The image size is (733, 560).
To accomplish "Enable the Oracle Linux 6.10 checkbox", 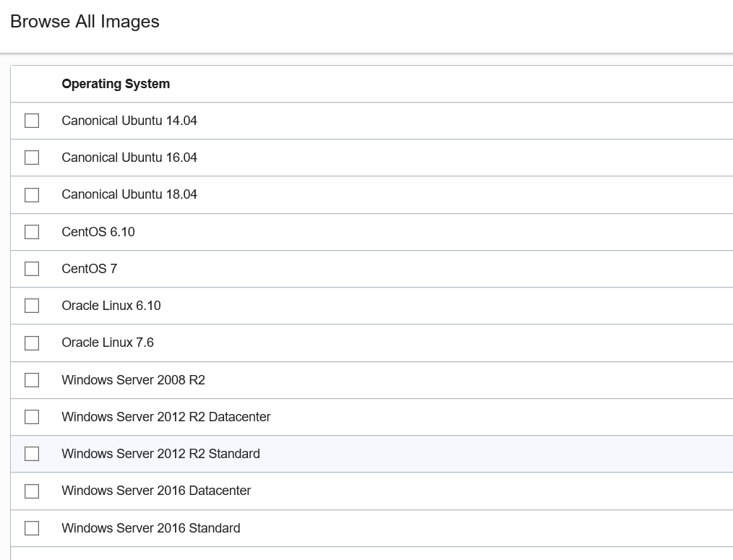I will pos(32,306).
